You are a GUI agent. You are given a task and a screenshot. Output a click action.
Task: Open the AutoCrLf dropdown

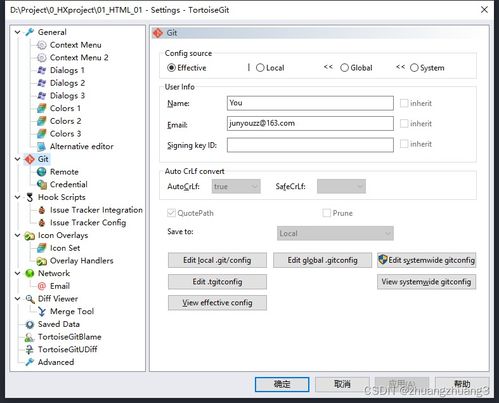(236, 186)
